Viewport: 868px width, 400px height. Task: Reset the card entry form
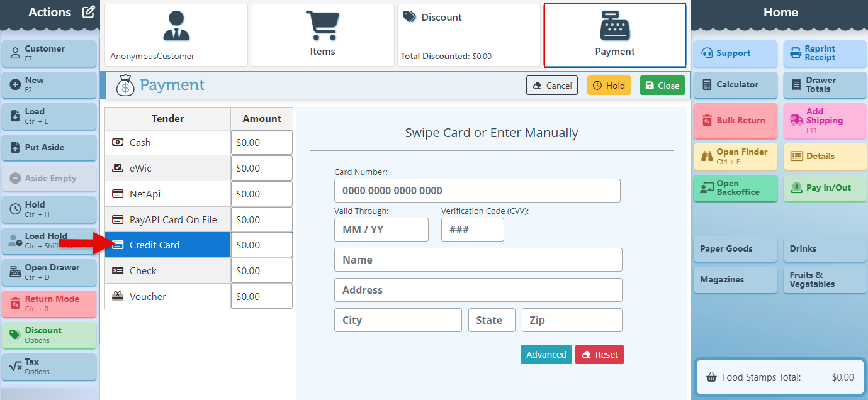(x=599, y=355)
